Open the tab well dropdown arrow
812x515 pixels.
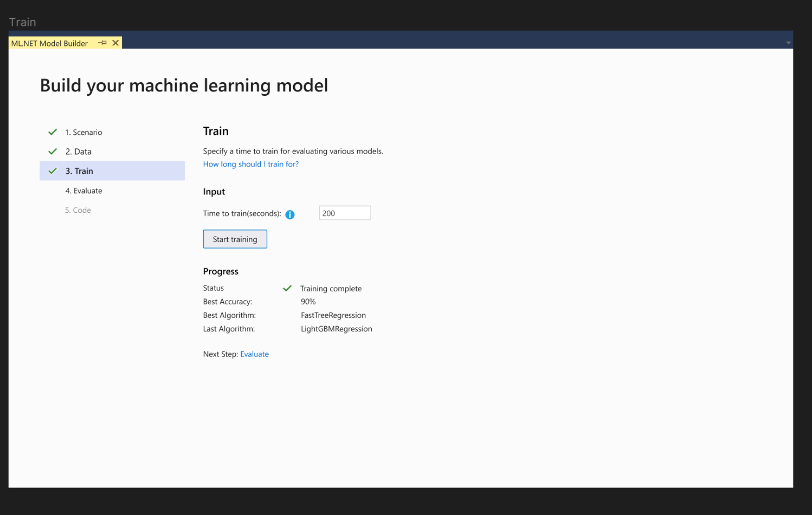click(788, 43)
